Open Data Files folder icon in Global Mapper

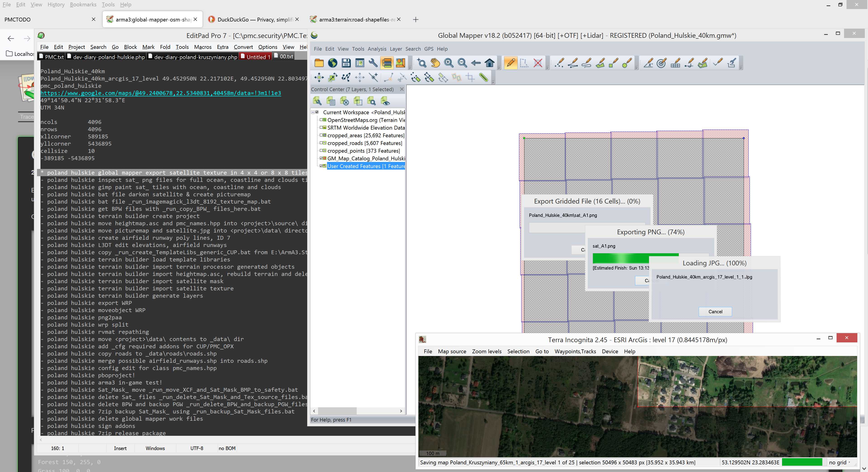tap(319, 63)
